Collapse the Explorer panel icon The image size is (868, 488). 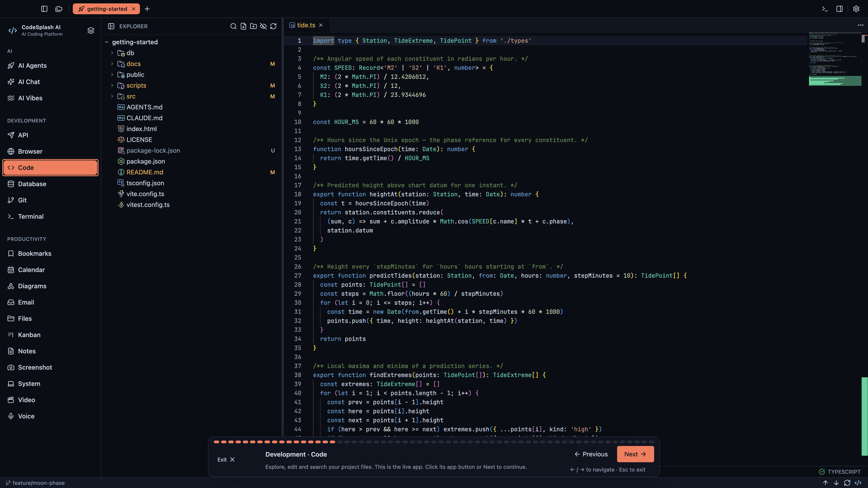[111, 26]
